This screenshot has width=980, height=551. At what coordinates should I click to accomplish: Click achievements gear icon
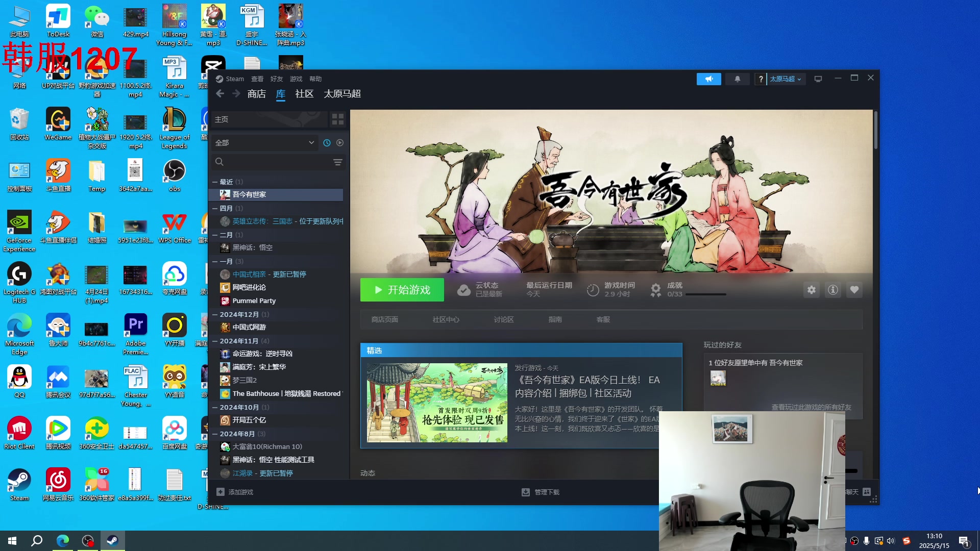pyautogui.click(x=656, y=290)
